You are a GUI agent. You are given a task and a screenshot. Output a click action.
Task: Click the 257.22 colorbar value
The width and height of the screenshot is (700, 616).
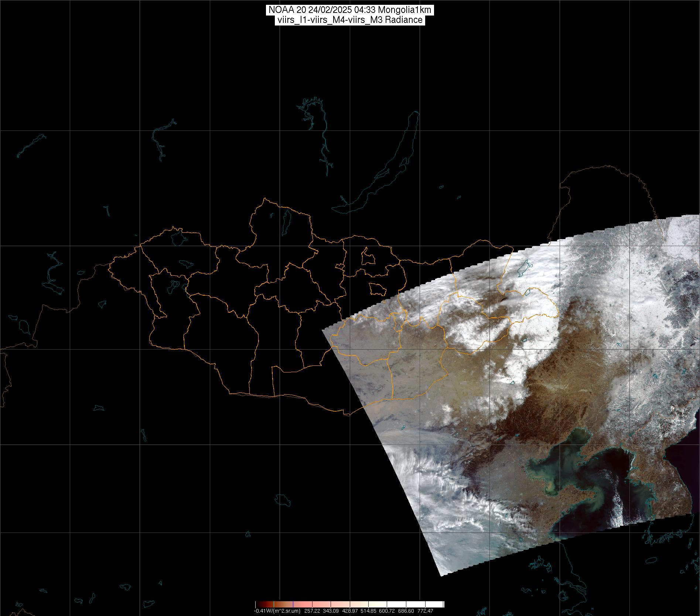[x=312, y=611]
